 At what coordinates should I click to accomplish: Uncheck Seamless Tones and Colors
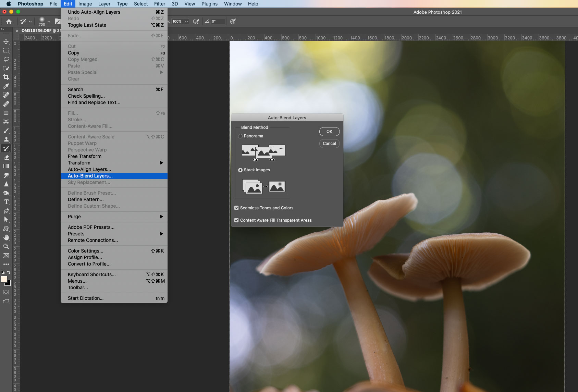236,208
